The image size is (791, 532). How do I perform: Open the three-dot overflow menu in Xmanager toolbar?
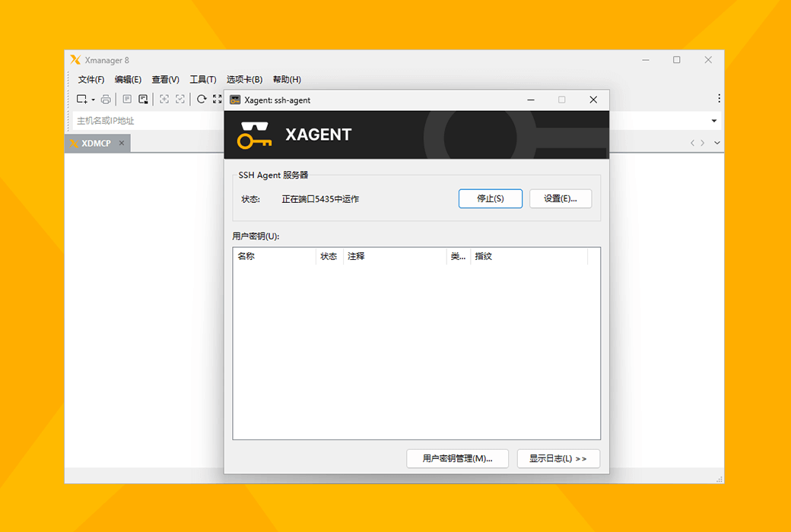pos(719,98)
